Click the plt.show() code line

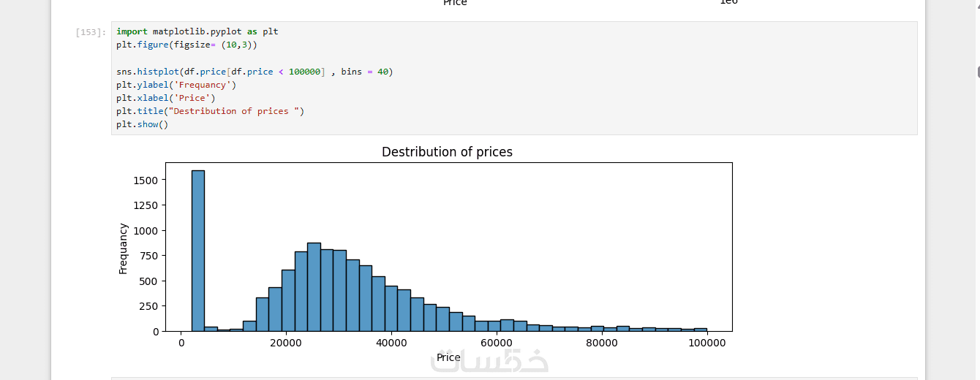[142, 124]
